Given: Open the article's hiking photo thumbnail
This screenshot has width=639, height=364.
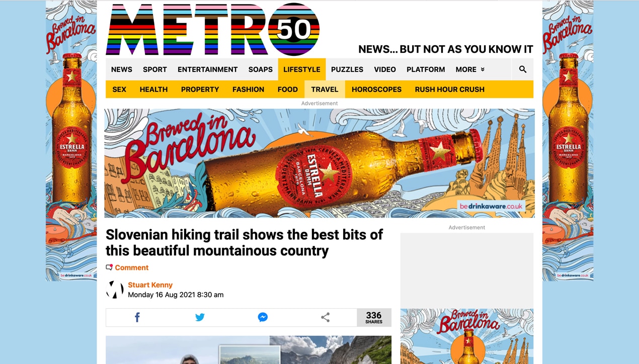Looking at the screenshot, I should click(250, 354).
